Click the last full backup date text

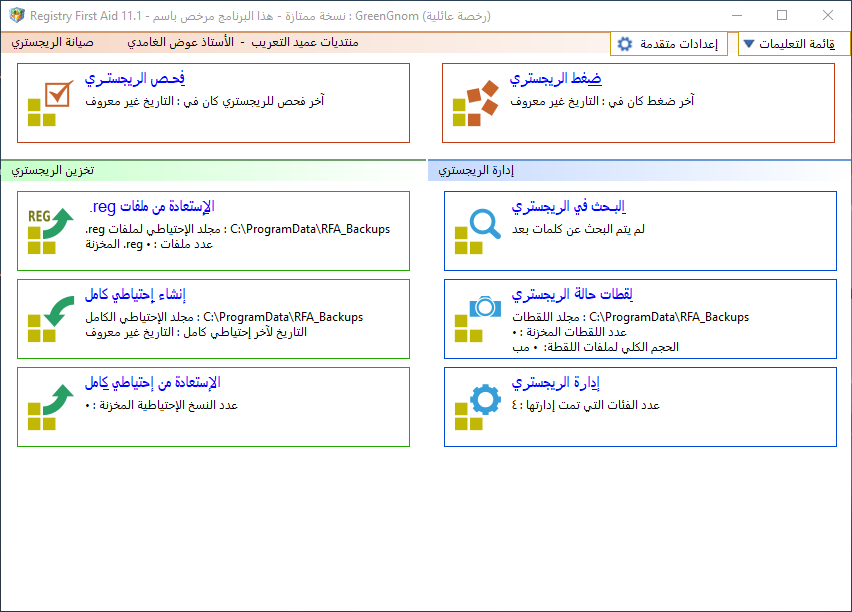196,332
